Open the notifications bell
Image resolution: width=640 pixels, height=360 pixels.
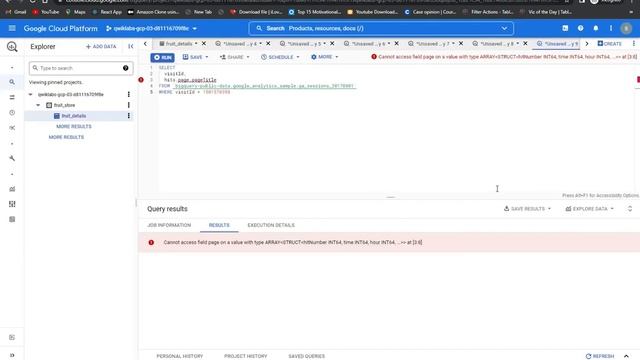click(596, 28)
